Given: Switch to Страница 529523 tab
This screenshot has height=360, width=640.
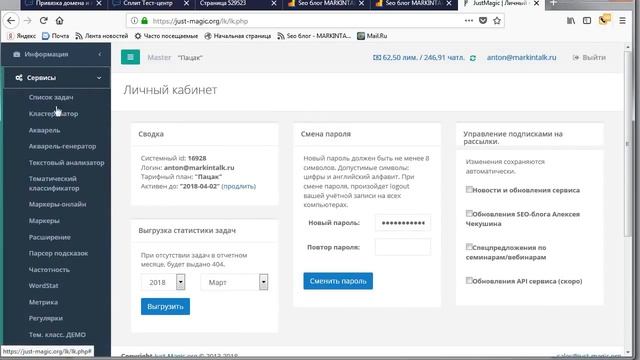Looking at the screenshot, I should click(223, 3).
